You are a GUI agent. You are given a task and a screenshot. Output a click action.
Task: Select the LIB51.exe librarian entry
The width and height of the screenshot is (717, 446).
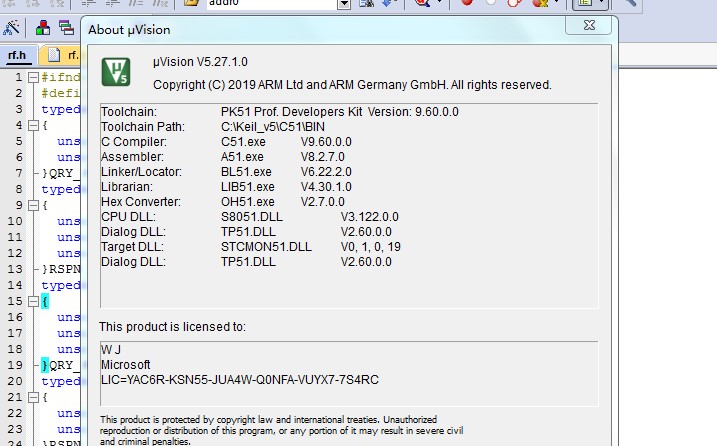tap(247, 187)
